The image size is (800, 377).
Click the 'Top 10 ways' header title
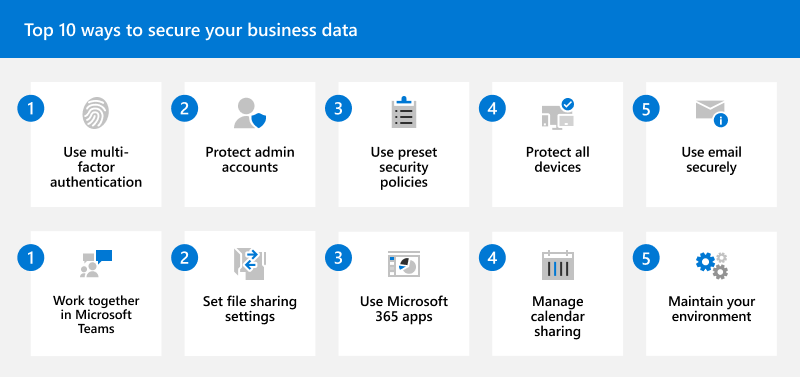tap(191, 30)
